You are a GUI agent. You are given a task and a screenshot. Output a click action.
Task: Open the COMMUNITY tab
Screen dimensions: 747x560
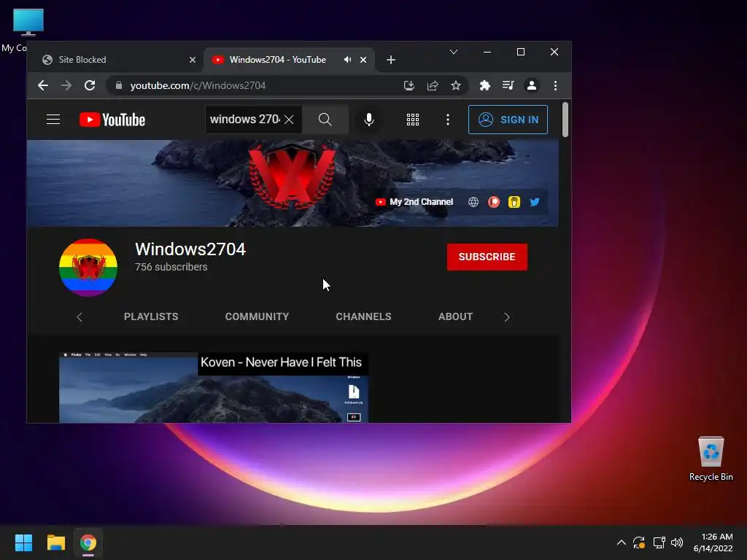257,316
